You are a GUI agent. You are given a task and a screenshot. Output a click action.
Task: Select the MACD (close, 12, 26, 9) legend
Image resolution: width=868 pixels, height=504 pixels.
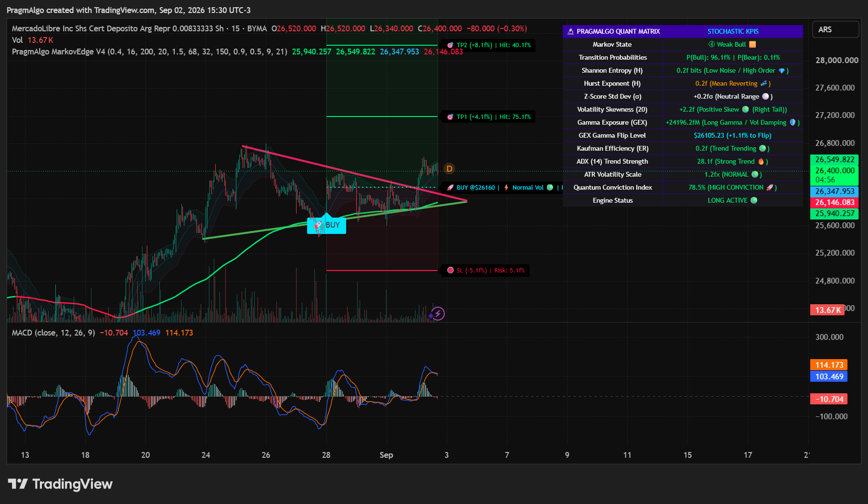pos(53,333)
